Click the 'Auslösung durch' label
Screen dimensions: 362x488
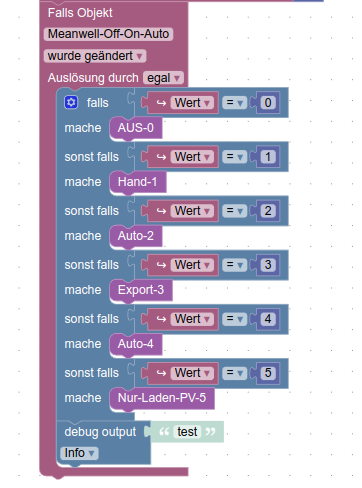93,78
